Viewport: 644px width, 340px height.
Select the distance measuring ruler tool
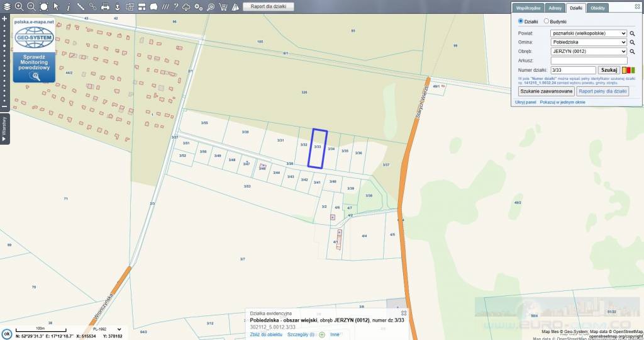81,6
